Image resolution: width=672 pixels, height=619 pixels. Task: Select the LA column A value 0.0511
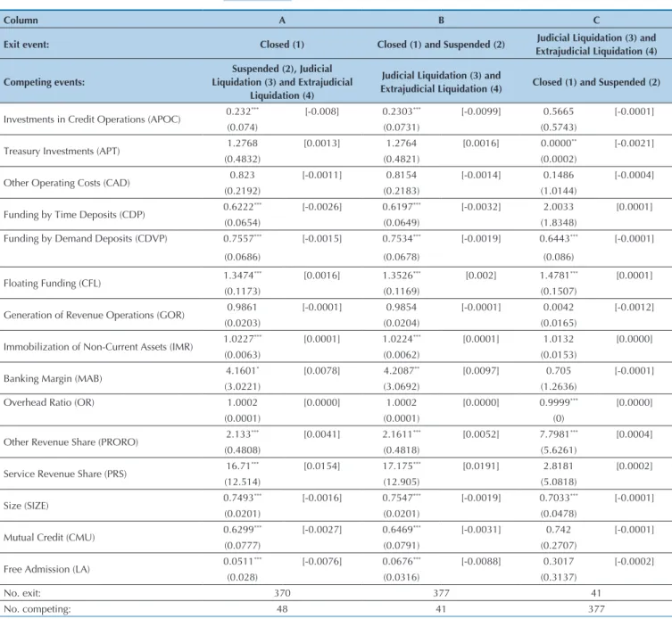(242, 560)
